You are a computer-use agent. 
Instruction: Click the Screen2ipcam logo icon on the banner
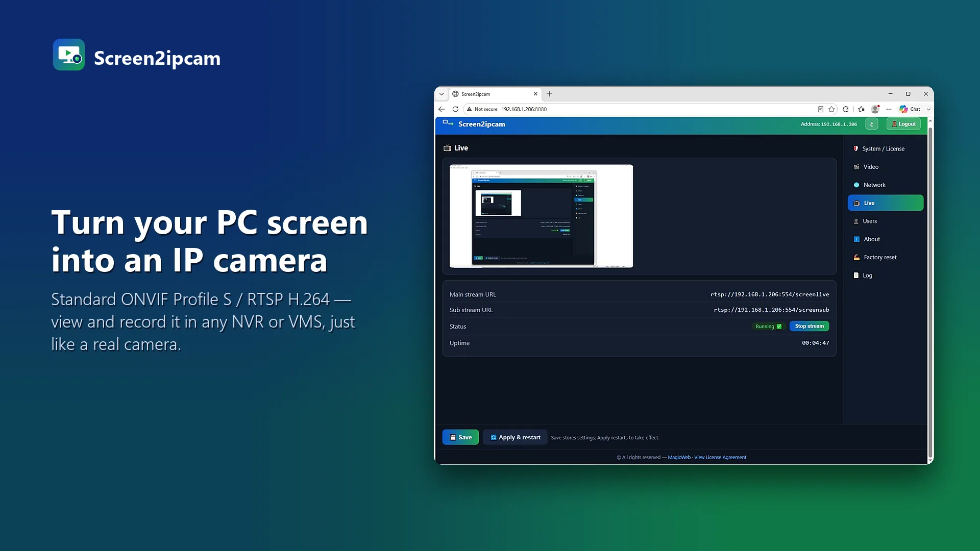(69, 55)
